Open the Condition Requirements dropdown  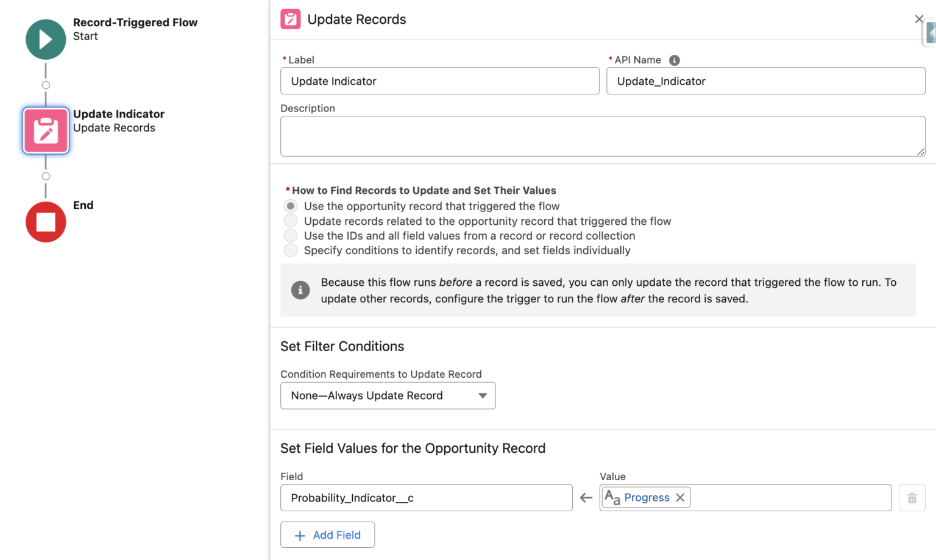coord(388,395)
